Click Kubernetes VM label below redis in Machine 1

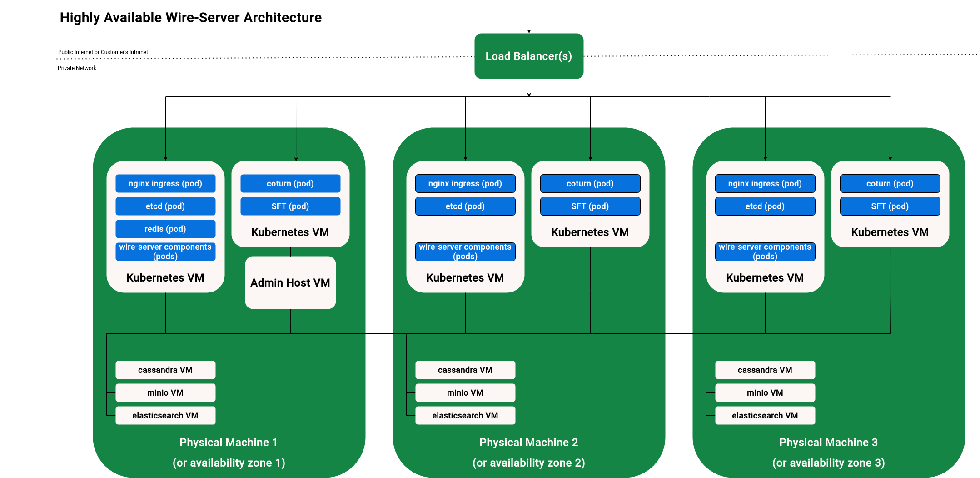coord(165,277)
